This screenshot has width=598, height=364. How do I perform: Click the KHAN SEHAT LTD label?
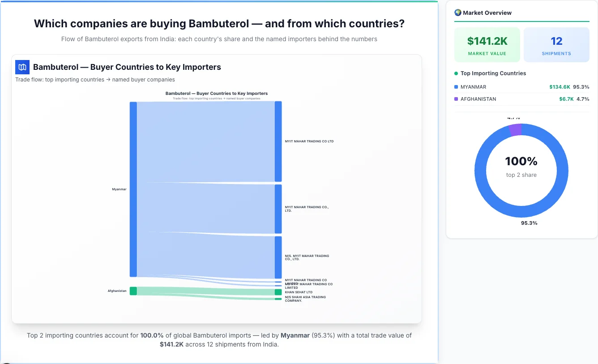[298, 291]
